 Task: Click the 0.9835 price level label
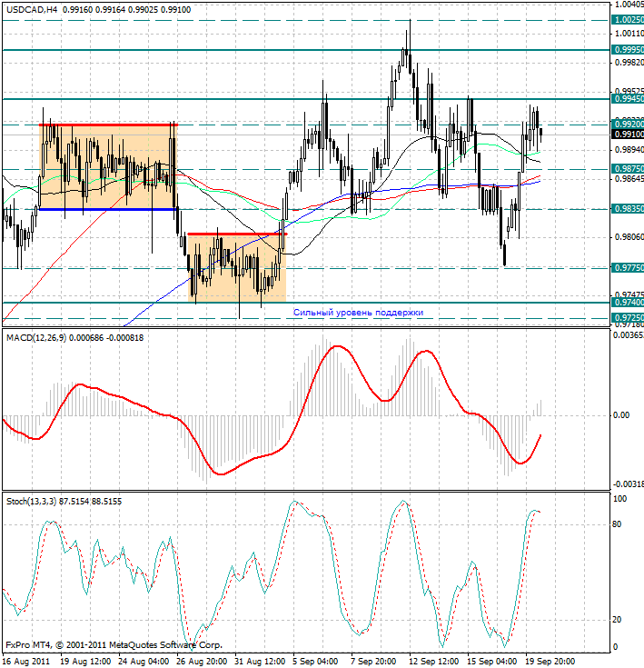coord(626,209)
